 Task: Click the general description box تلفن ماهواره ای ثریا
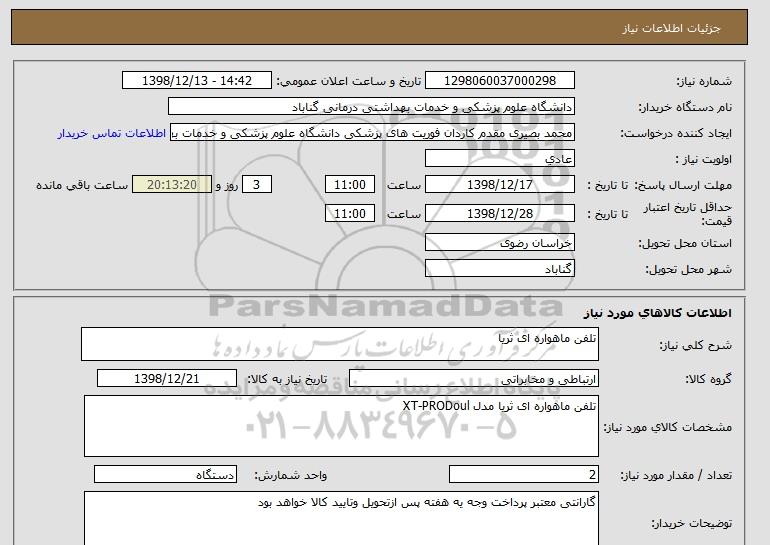click(x=340, y=344)
